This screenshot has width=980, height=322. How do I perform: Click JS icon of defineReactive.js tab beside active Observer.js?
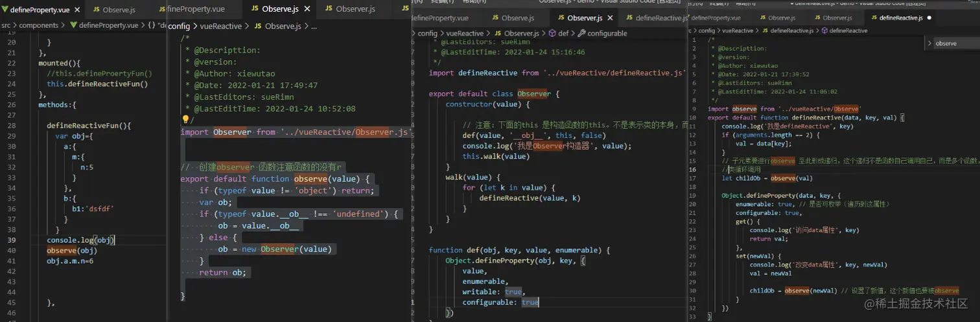tap(628, 17)
